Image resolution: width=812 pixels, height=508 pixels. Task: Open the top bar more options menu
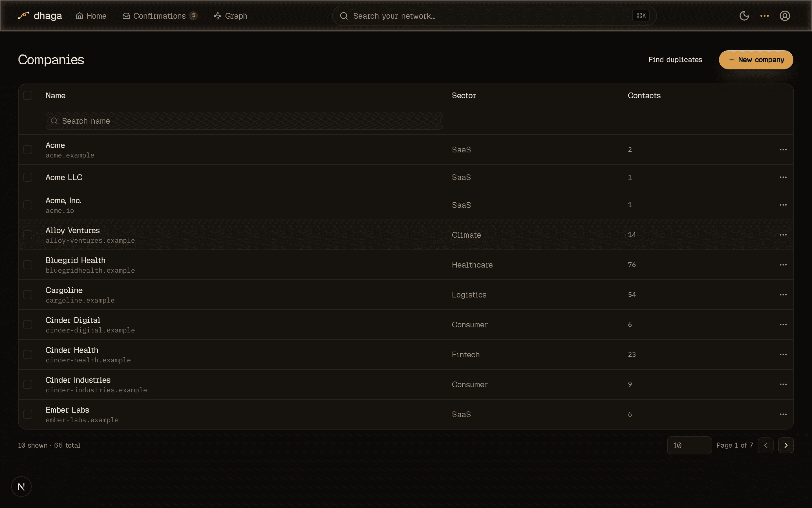pyautogui.click(x=764, y=16)
